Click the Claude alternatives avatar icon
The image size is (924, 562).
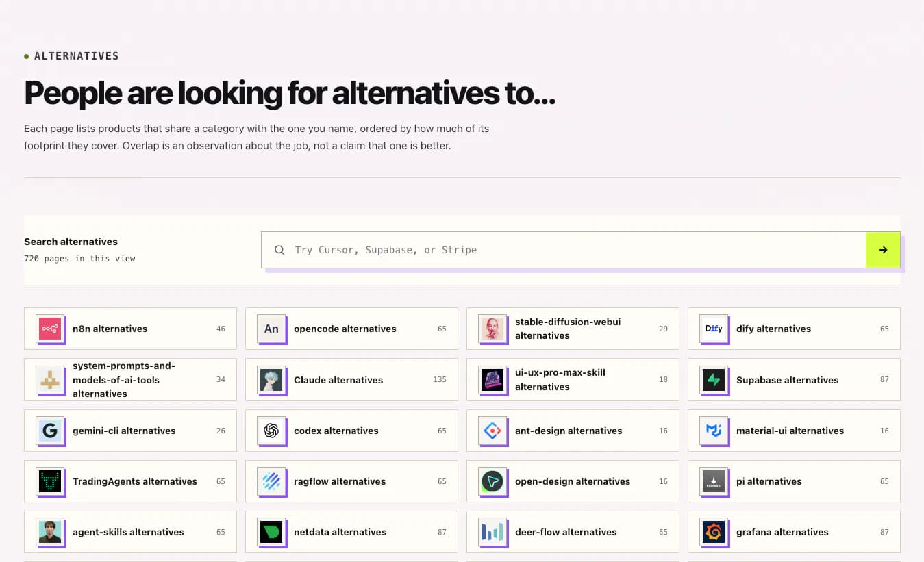click(x=271, y=380)
